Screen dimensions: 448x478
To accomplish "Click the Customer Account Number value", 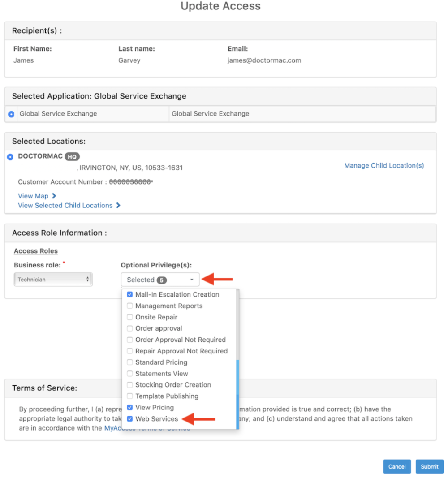I will [x=131, y=182].
